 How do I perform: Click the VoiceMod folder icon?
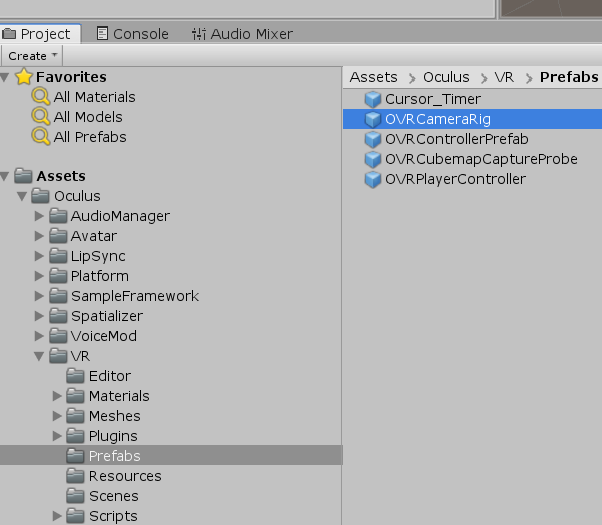[58, 336]
